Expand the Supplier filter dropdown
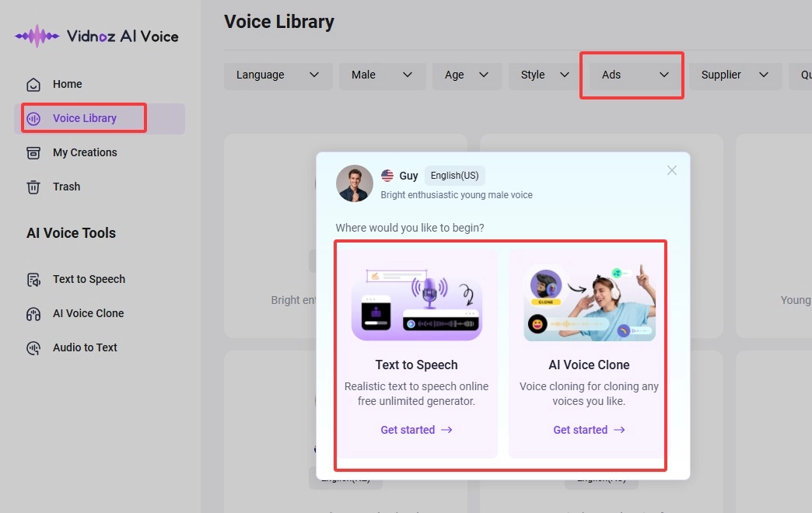Viewport: 812px width, 513px height. [x=735, y=75]
